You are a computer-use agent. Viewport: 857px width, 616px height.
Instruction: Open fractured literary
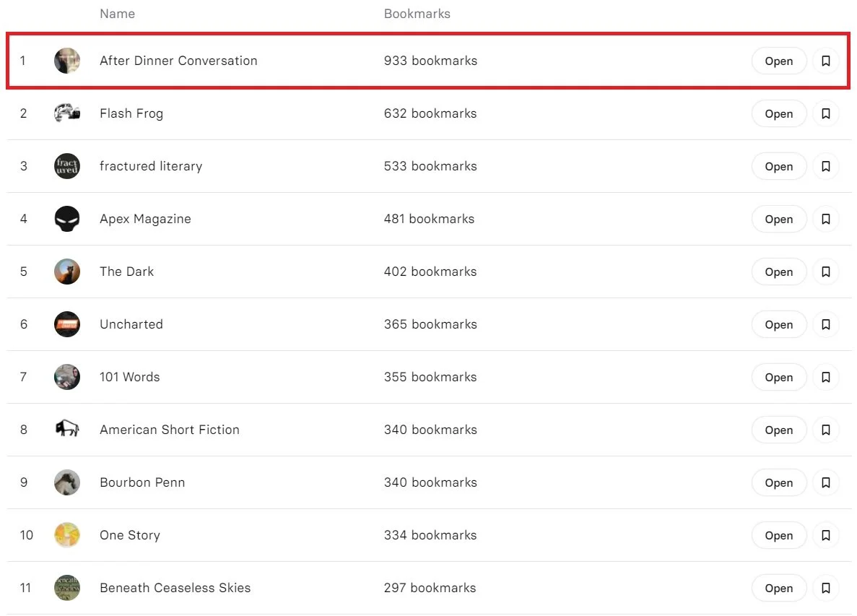pyautogui.click(x=779, y=166)
